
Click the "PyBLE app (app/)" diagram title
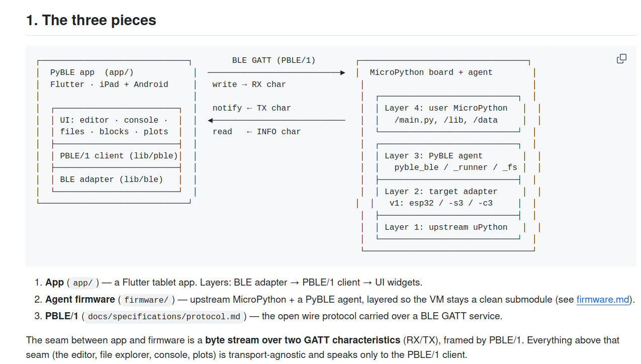[x=92, y=72]
